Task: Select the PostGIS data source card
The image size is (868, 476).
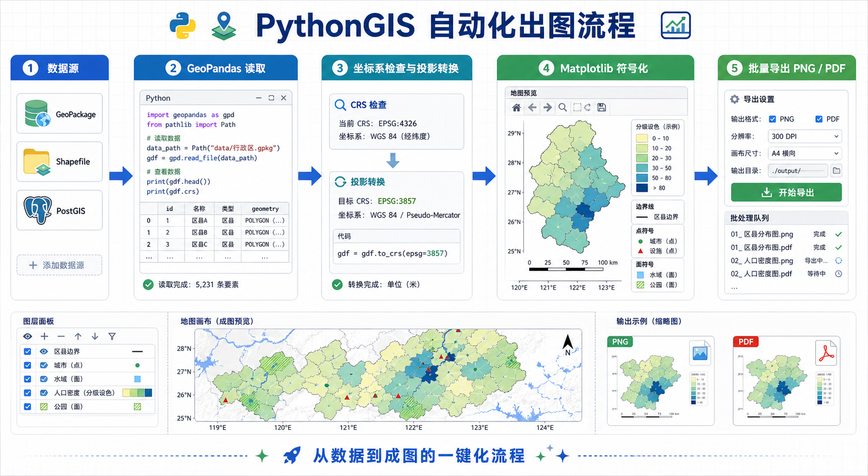Action: point(59,210)
